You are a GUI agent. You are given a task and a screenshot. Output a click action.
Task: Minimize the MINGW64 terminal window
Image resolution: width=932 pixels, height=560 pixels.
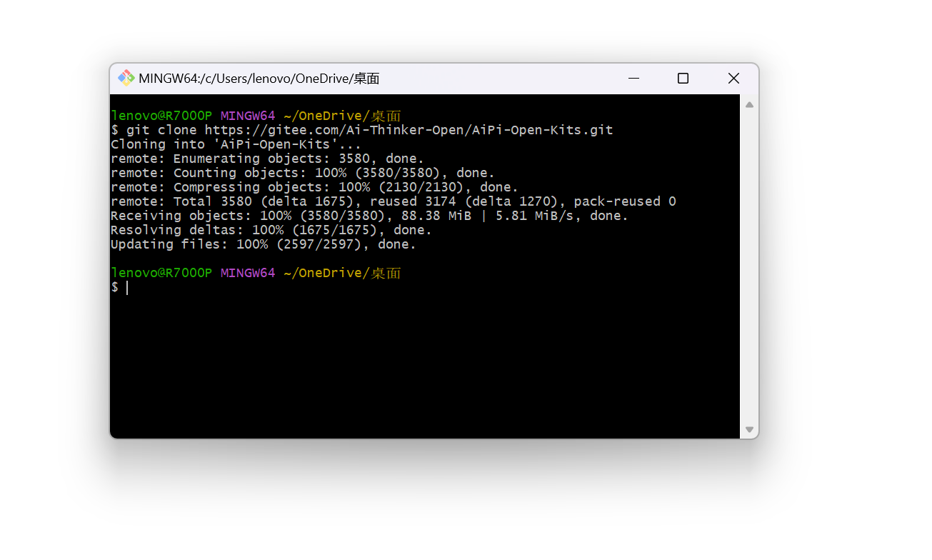(x=633, y=79)
